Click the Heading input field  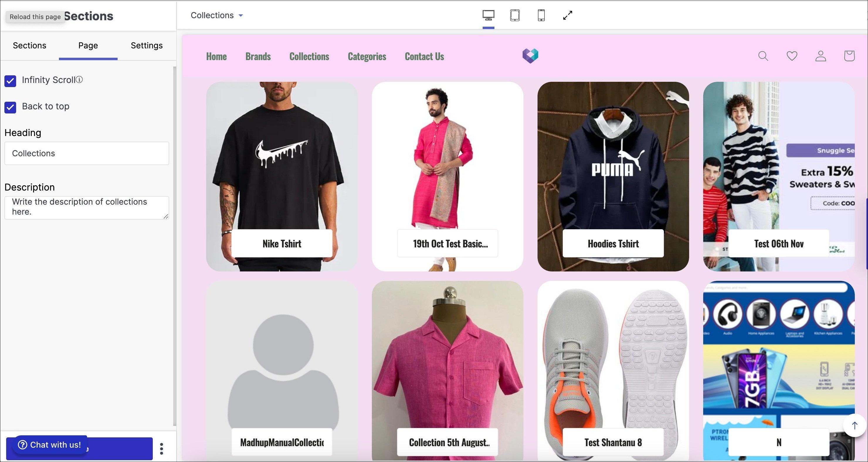pos(87,153)
